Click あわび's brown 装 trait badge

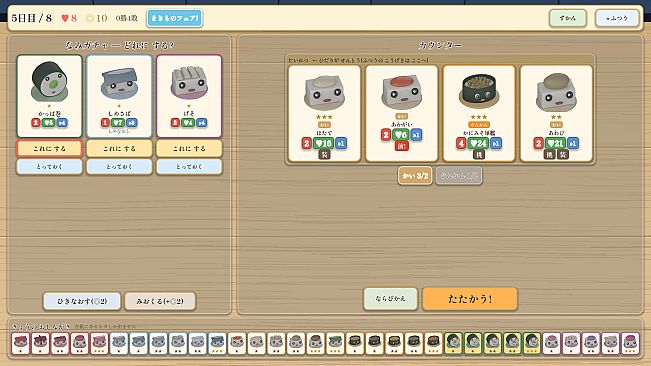point(562,154)
